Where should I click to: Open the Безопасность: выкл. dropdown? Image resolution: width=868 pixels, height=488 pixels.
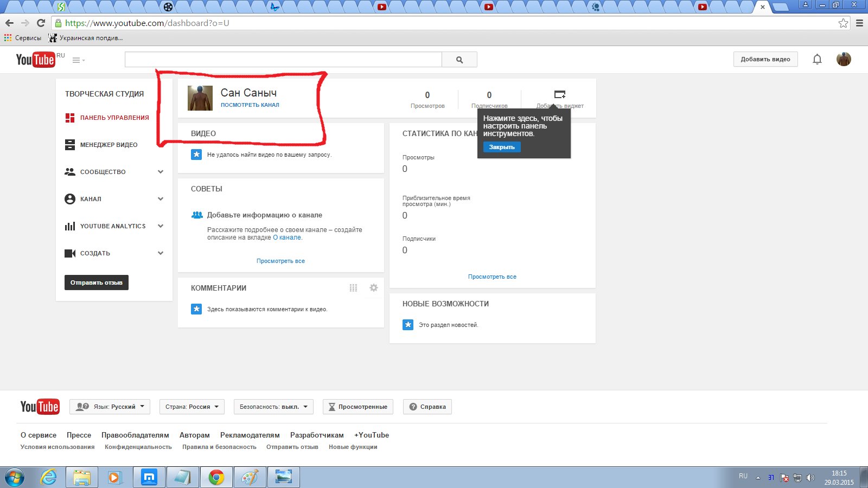(273, 407)
